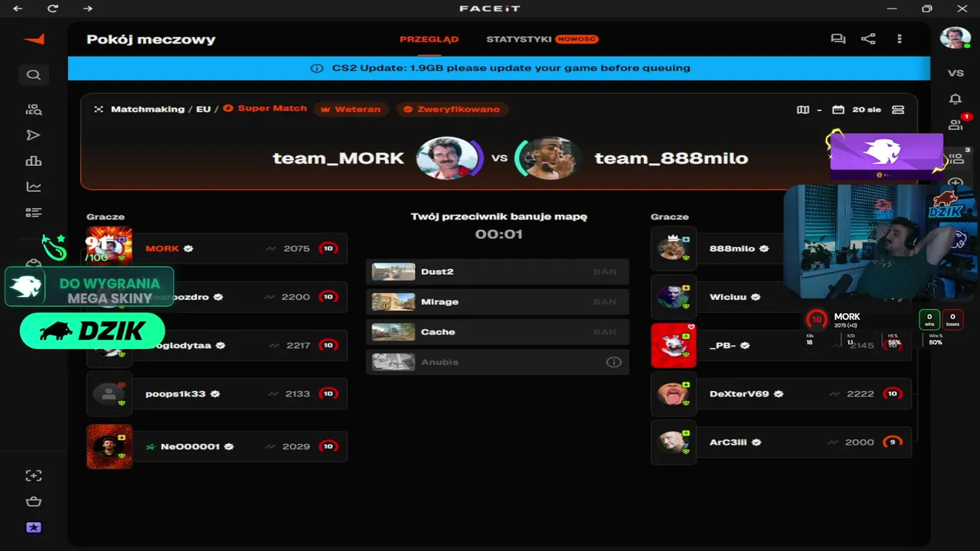Click the info icon in the CS2 update banner
Image resolution: width=980 pixels, height=551 pixels.
coord(317,68)
